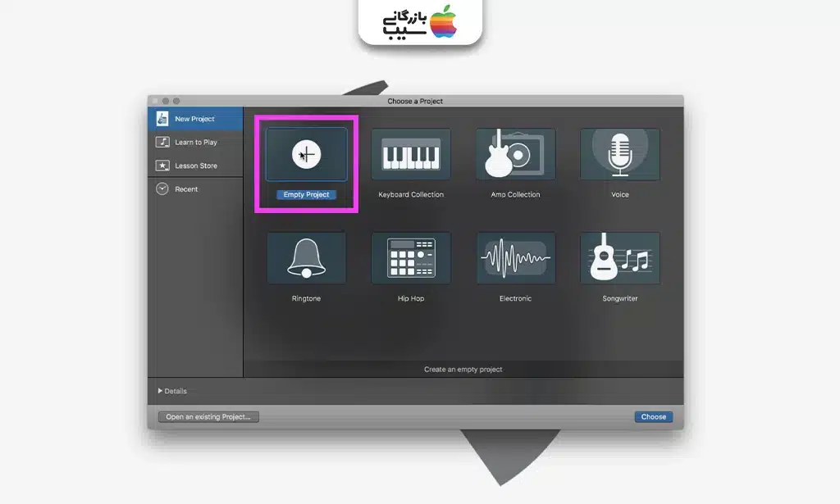This screenshot has width=840, height=504.
Task: Click the Amp Collection label
Action: pos(515,195)
